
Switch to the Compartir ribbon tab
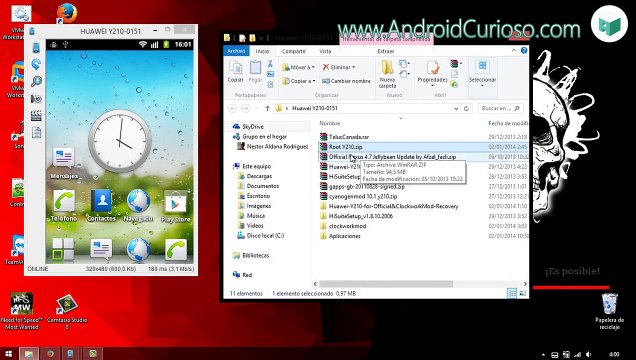point(294,51)
